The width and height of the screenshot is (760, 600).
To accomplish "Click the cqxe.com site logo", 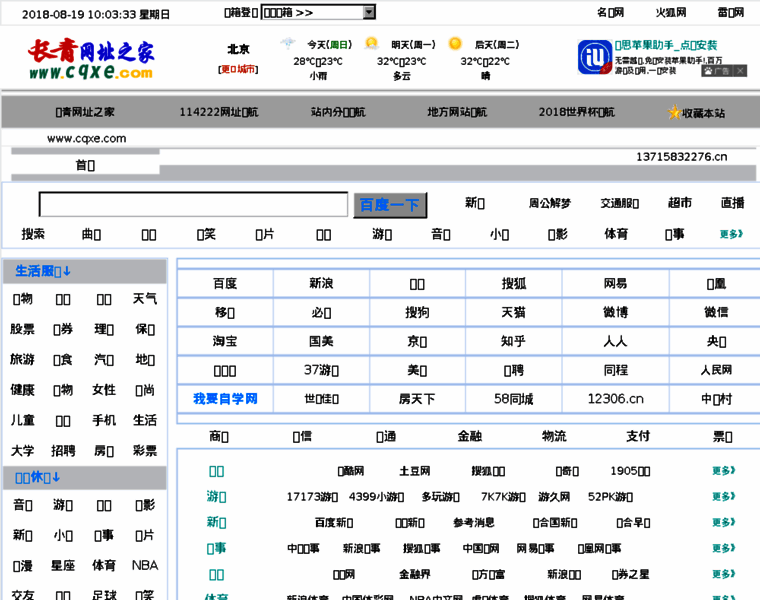I will 91,60.
